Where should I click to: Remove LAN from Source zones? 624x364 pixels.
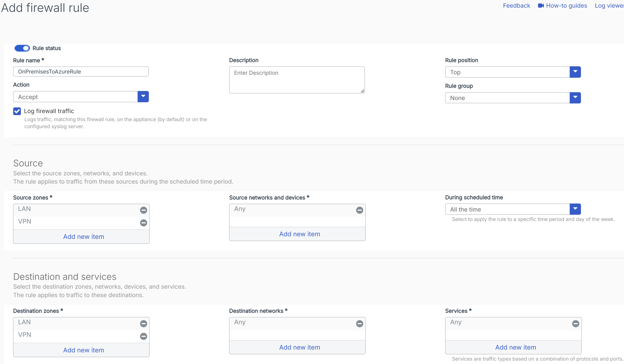click(143, 210)
